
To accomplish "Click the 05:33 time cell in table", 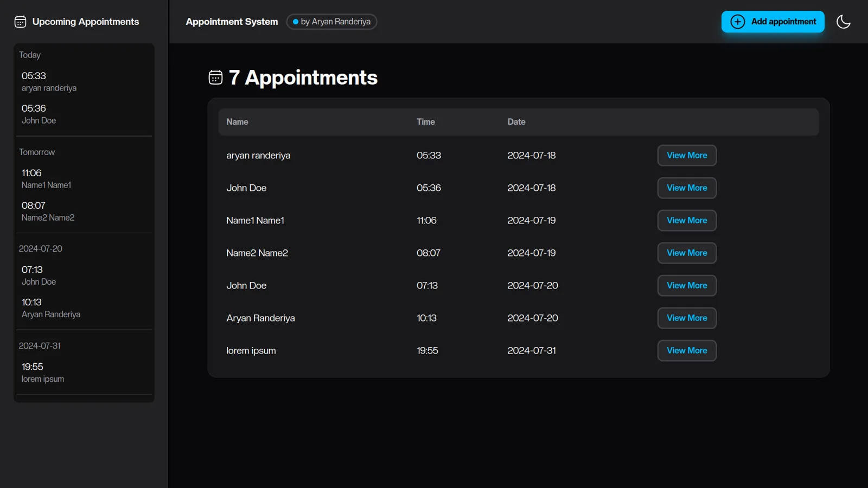I will tap(429, 155).
